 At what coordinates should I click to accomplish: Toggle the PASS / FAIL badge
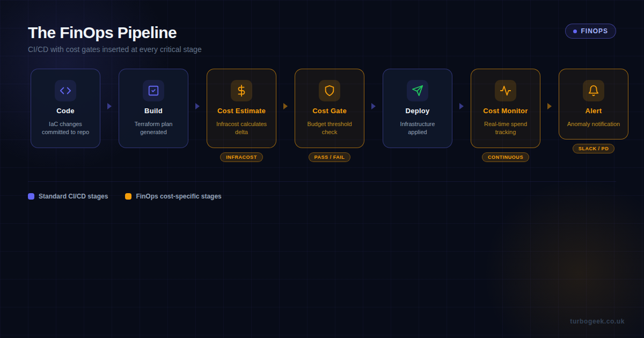[330, 157]
